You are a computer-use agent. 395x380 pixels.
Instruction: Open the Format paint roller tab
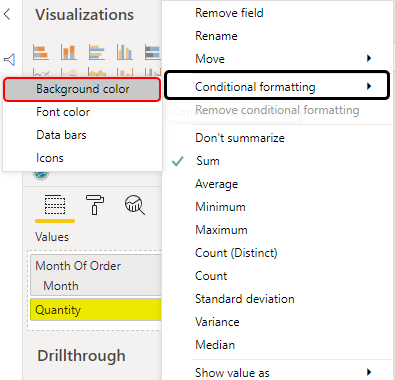(95, 204)
